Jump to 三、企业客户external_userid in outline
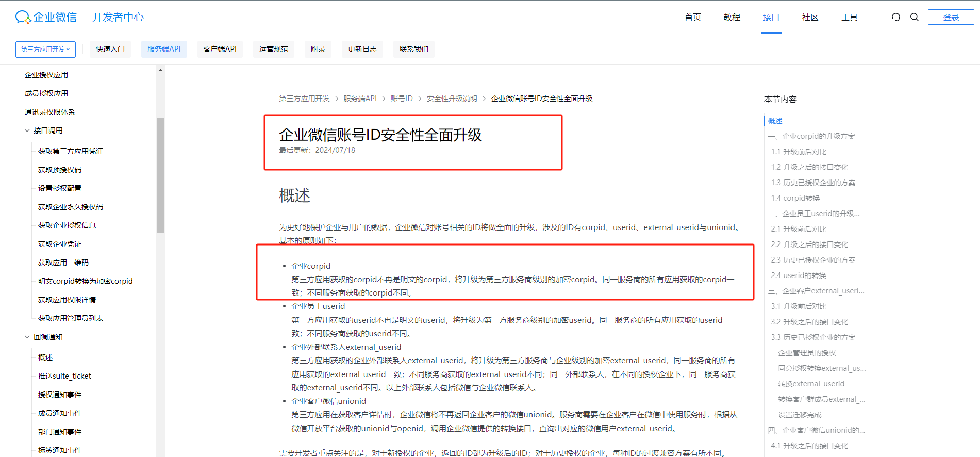The image size is (980, 457). click(x=816, y=291)
